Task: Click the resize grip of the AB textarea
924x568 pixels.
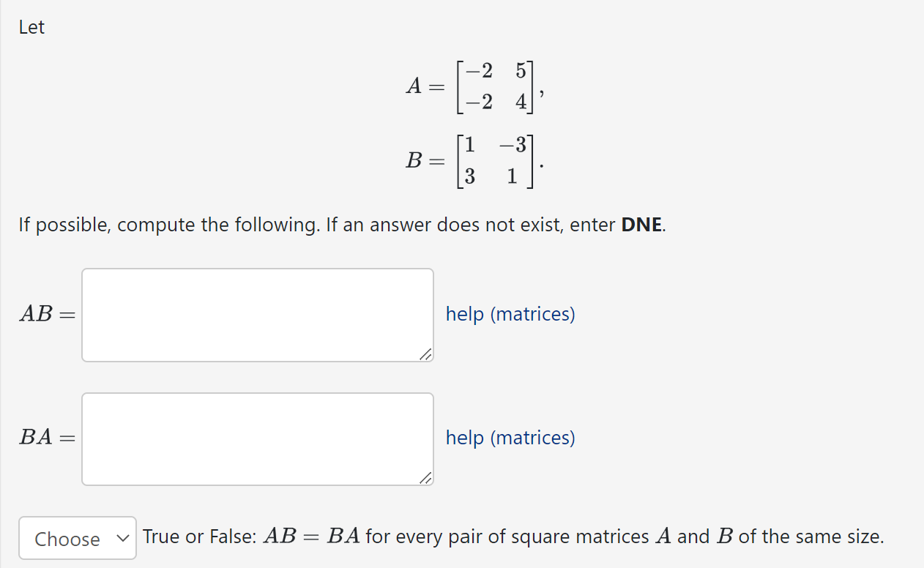Action: click(x=426, y=356)
